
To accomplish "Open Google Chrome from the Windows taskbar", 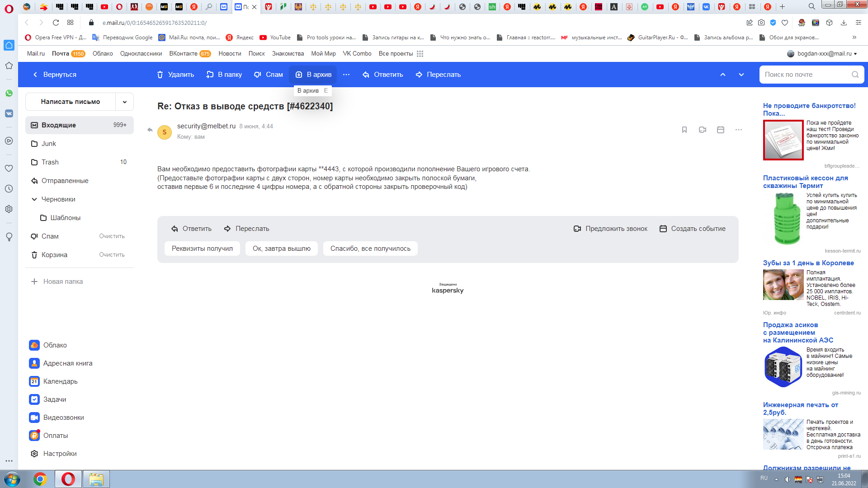I will (x=40, y=479).
